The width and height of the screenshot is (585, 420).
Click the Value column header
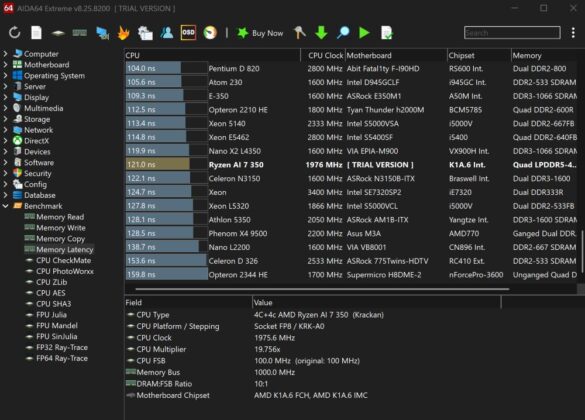[x=376, y=303]
